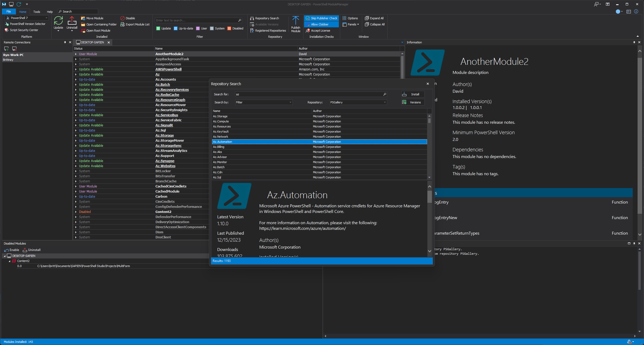Select the Ryn-Work-PC remote connection

(x=13, y=55)
